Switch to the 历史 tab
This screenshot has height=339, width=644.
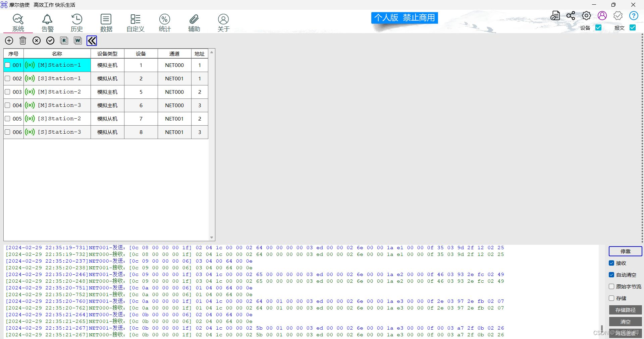point(76,22)
